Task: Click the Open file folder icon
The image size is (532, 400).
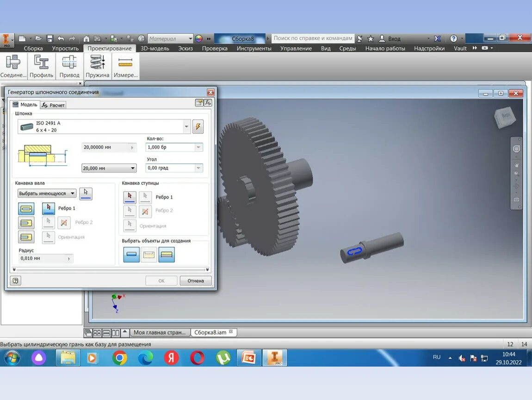Action: (x=38, y=38)
